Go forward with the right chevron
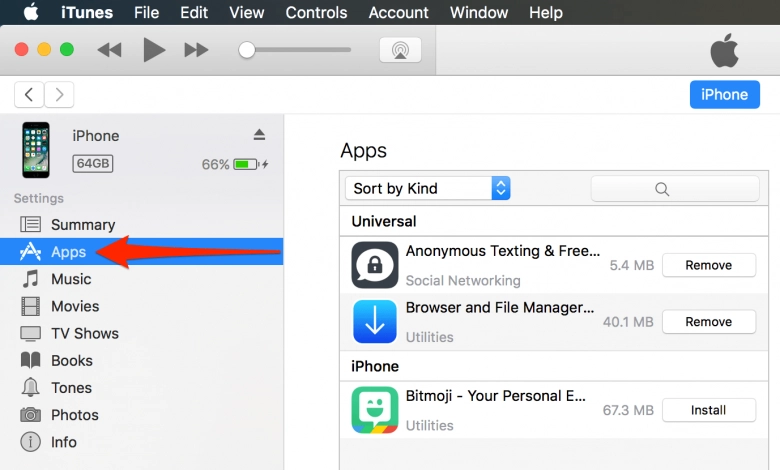The image size is (780, 470). point(59,94)
